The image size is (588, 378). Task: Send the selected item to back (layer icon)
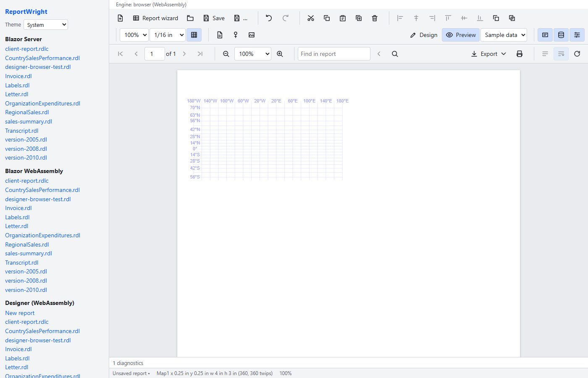(x=512, y=18)
